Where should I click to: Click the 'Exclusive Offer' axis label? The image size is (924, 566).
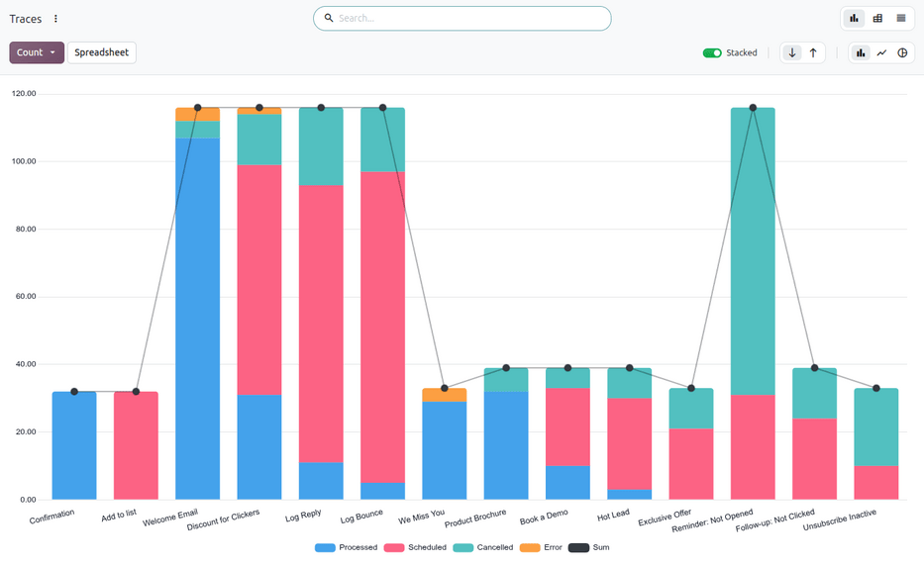coord(665,518)
